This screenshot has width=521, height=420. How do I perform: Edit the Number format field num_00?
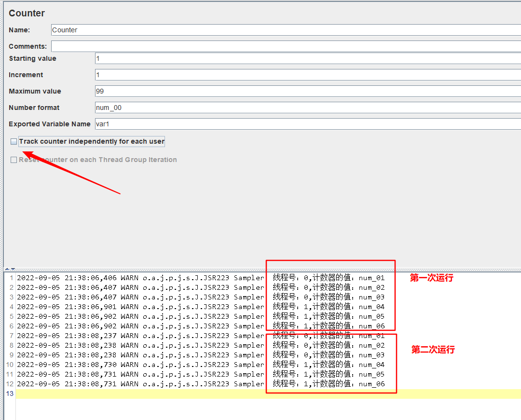pyautogui.click(x=307, y=108)
